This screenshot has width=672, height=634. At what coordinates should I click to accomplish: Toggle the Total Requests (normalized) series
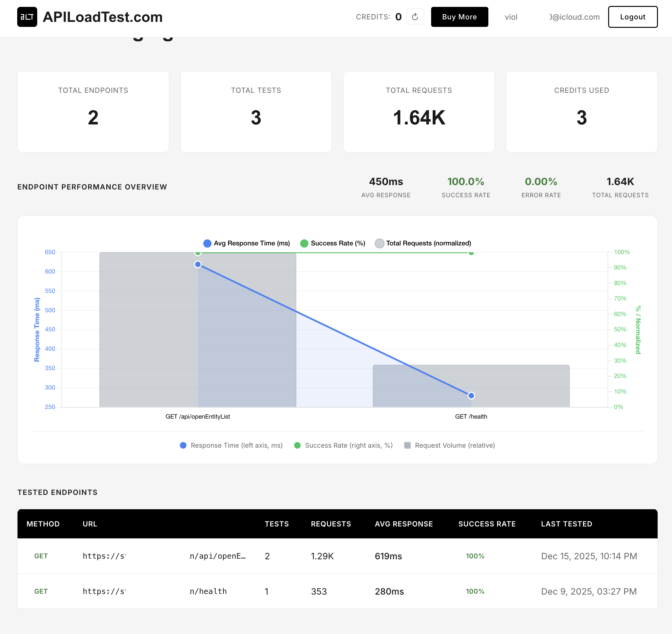[x=429, y=243]
